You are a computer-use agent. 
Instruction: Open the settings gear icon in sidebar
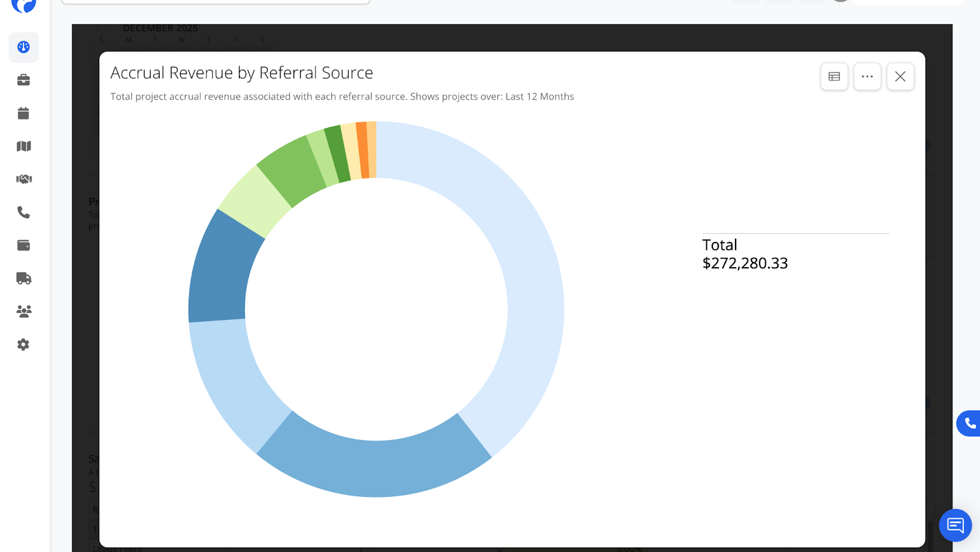tap(23, 344)
